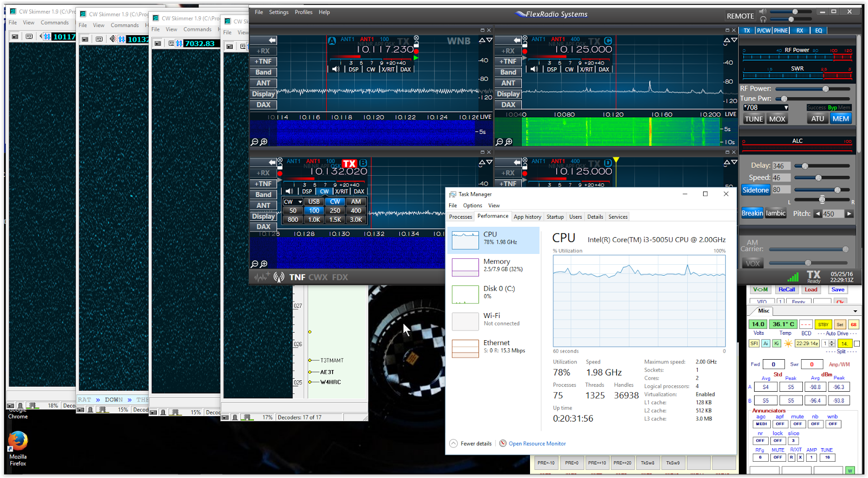Open FlexRadio Profiles menu
Viewport: 868px width, 478px height.
[x=304, y=12]
